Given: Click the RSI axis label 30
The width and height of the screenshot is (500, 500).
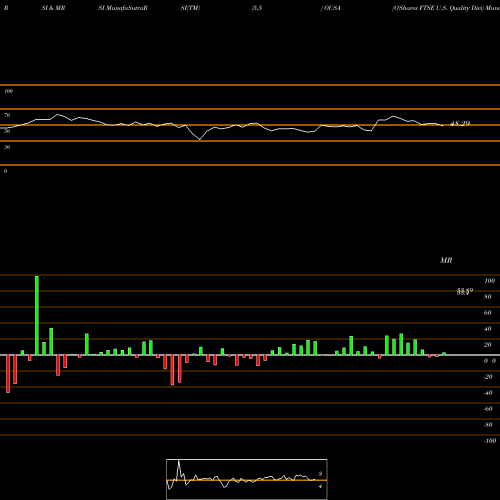Looking at the screenshot, I should [x=7, y=147].
